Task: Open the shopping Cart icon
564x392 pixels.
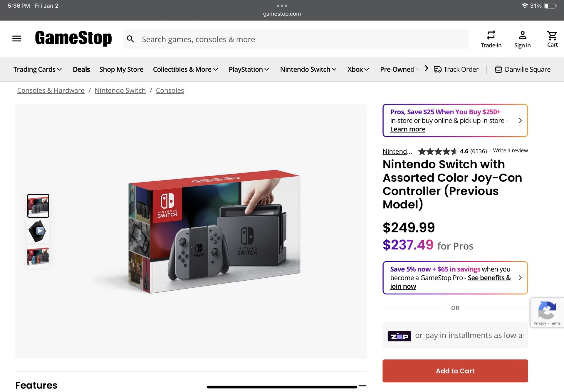Action: (x=552, y=36)
